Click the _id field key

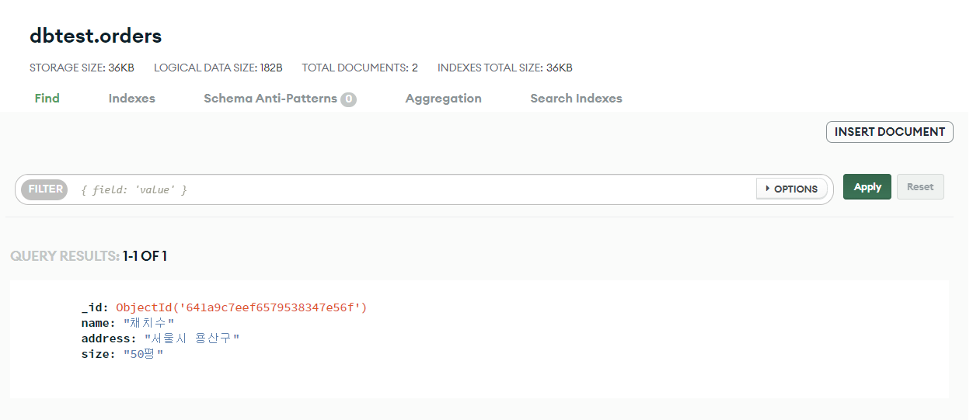95,307
